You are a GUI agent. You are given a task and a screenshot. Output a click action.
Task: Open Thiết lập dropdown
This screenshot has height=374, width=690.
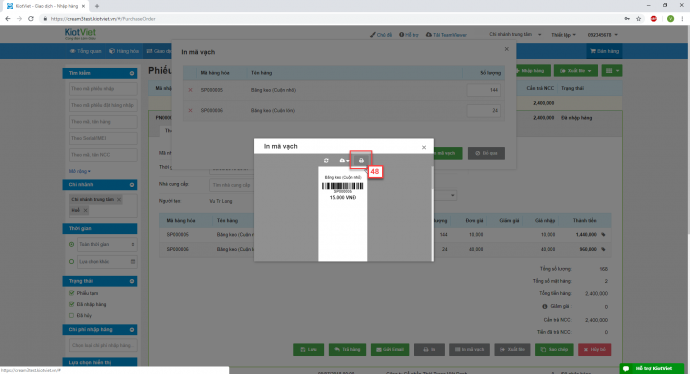(x=563, y=35)
